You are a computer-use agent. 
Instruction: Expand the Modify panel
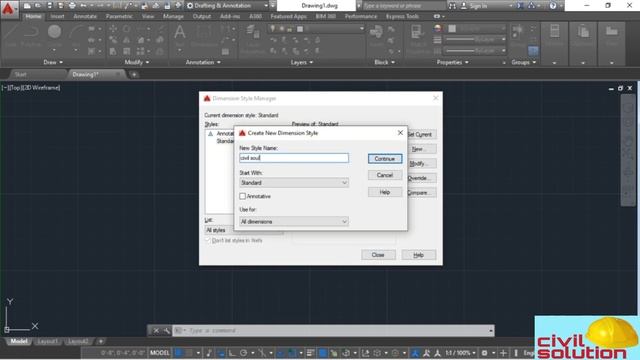pyautogui.click(x=137, y=62)
